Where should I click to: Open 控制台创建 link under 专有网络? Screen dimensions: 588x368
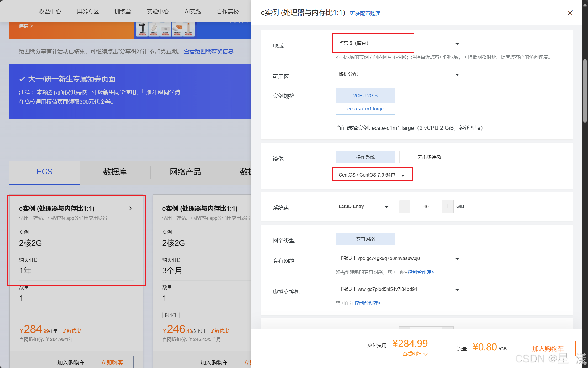pyautogui.click(x=421, y=272)
